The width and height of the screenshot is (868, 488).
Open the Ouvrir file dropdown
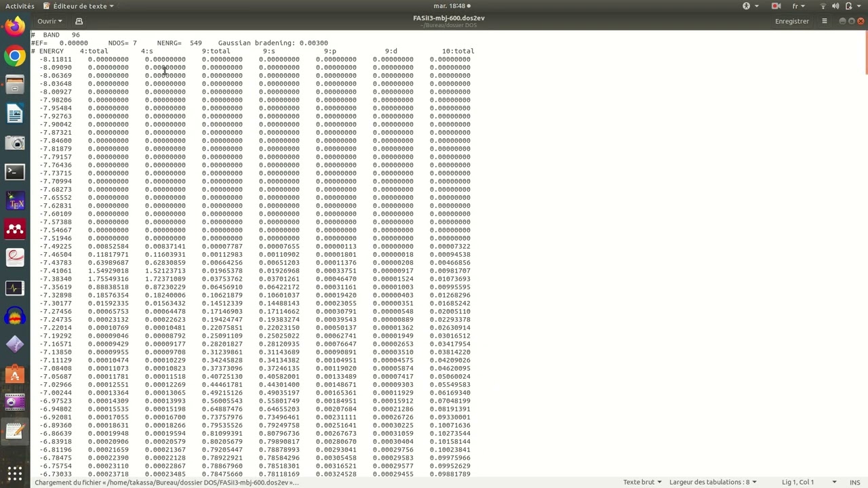click(x=51, y=21)
